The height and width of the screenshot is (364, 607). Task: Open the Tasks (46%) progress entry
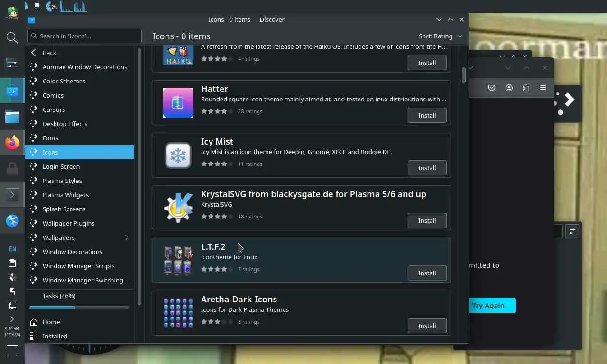pos(80,301)
